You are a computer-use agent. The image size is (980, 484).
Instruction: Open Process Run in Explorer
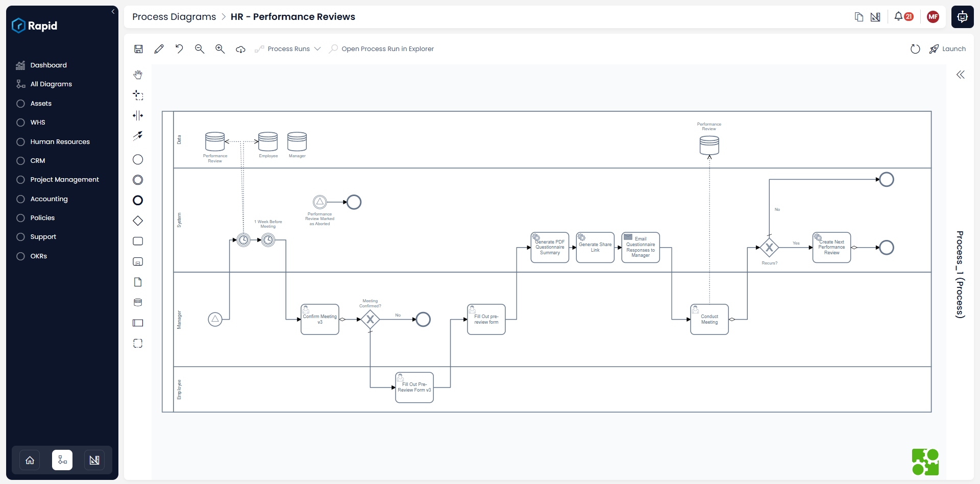[x=382, y=49]
